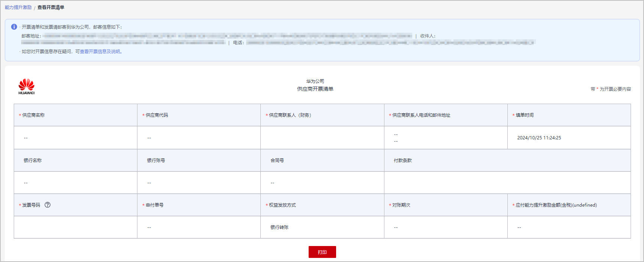The height and width of the screenshot is (262, 644).
Task: Click the 能力提升激励 breadcrumb link
Action: 18,7
